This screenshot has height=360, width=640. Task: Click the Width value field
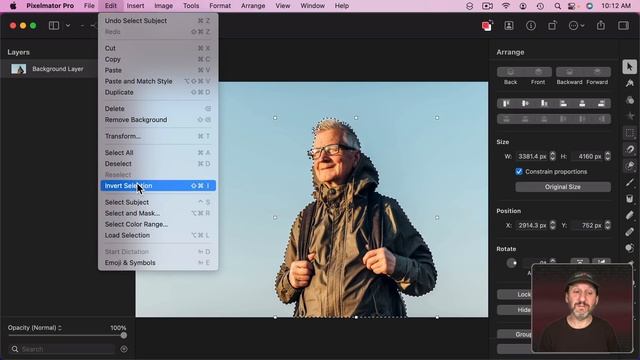531,156
